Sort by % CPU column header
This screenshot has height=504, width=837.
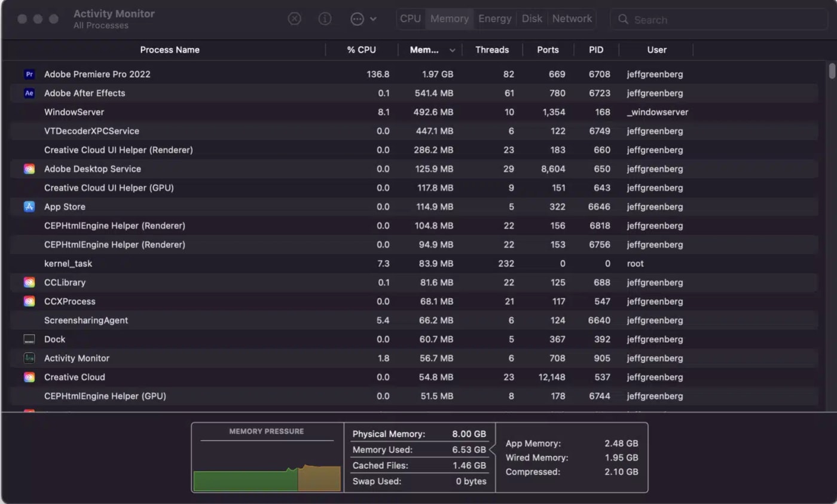click(362, 50)
